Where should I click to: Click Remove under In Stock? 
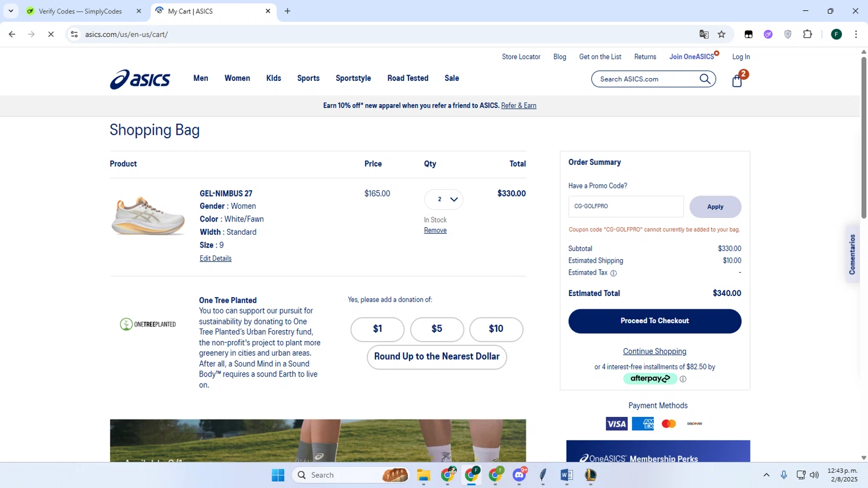point(435,230)
